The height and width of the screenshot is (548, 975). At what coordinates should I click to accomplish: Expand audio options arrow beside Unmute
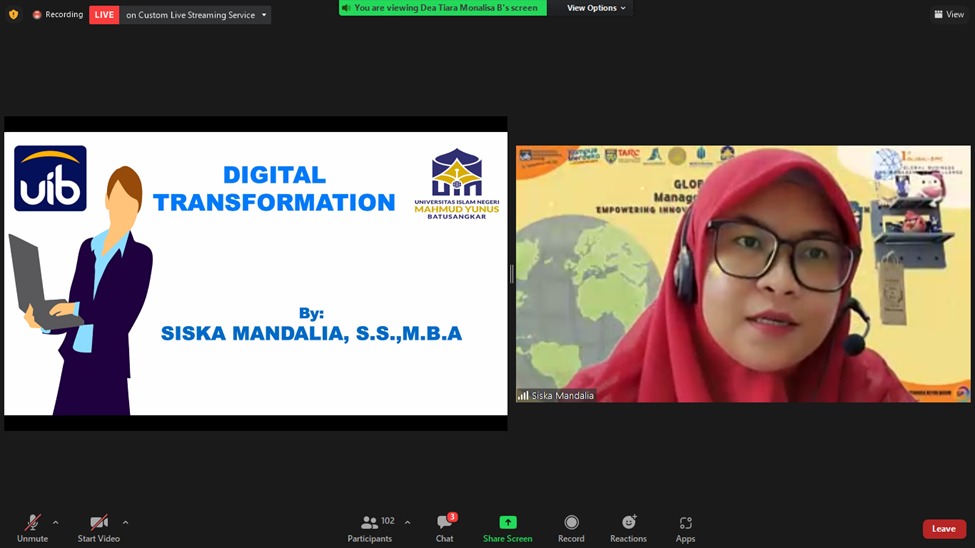pyautogui.click(x=55, y=522)
